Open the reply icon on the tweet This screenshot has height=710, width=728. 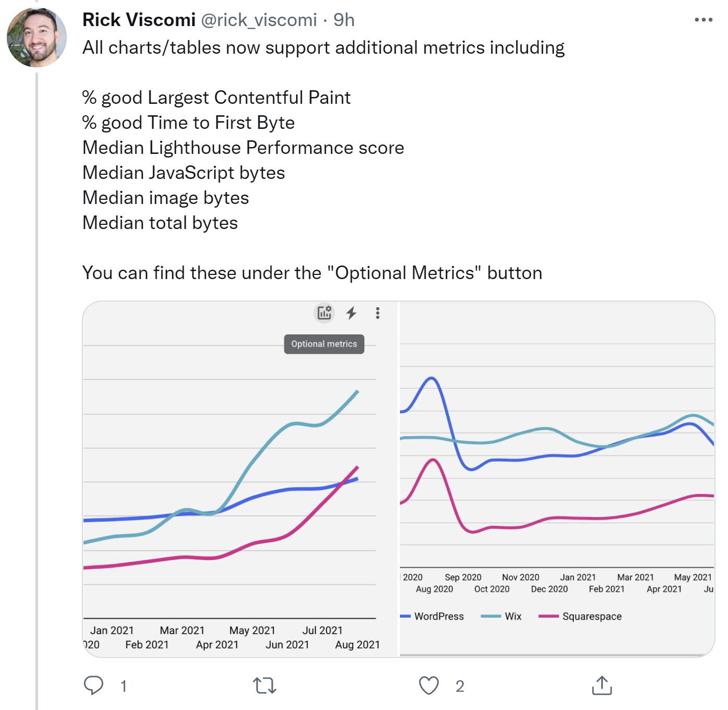(x=94, y=686)
